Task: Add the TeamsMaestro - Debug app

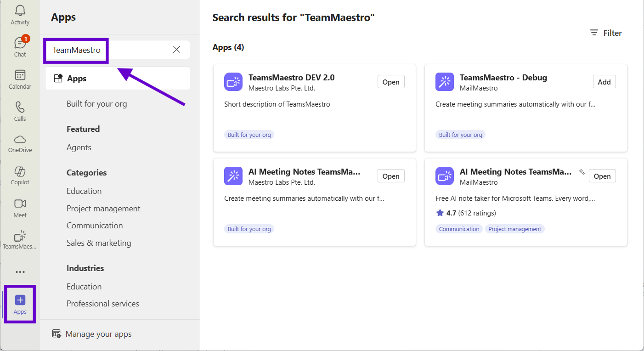Action: click(604, 82)
